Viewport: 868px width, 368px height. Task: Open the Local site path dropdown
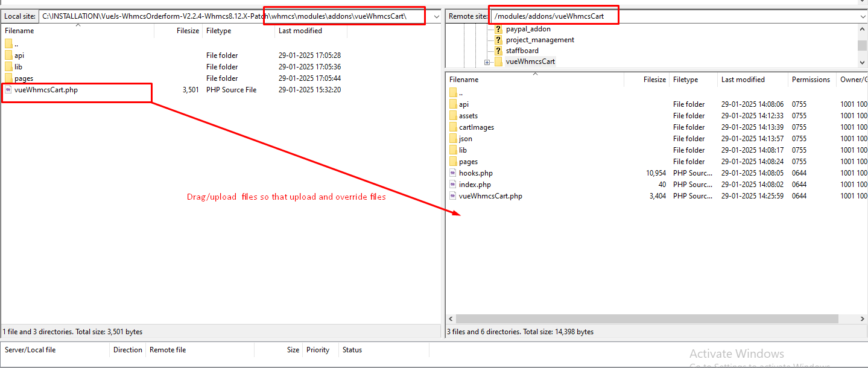click(437, 16)
